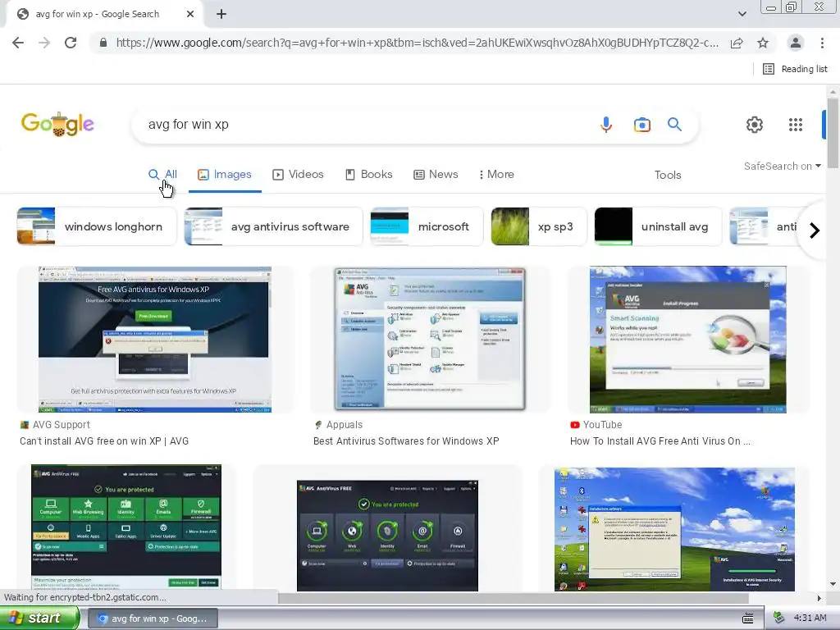The height and width of the screenshot is (630, 840).
Task: Show more suggestion chips with arrow
Action: coord(815,231)
